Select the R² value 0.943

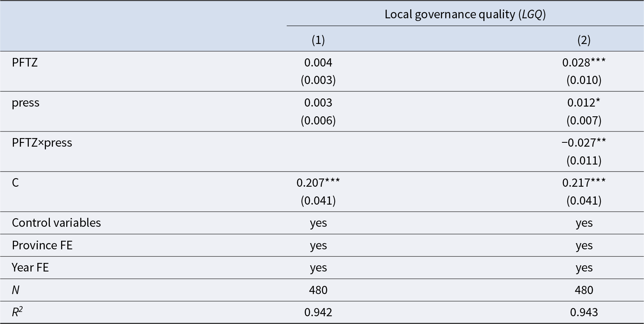584,312
